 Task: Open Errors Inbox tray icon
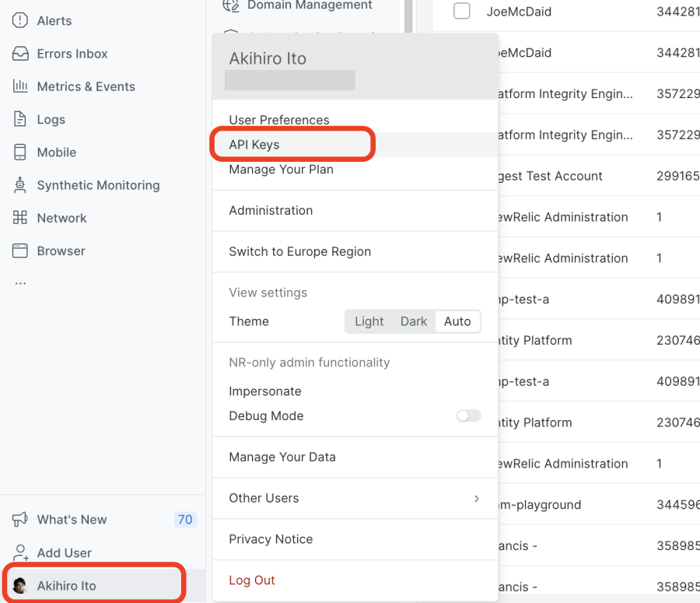[x=20, y=54]
